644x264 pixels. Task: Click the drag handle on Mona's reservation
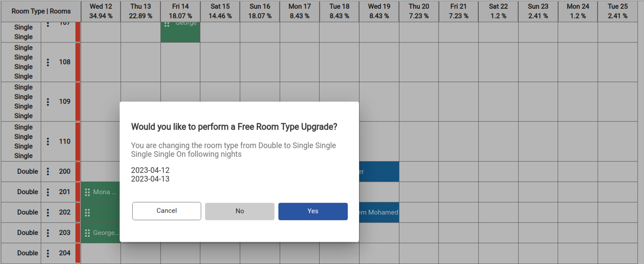(88, 191)
